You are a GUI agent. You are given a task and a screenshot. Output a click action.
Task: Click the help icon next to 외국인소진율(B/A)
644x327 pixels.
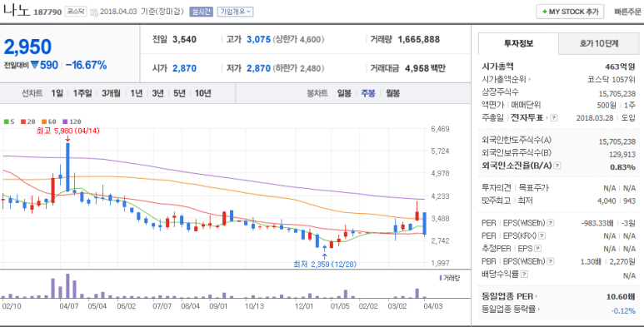[557, 166]
